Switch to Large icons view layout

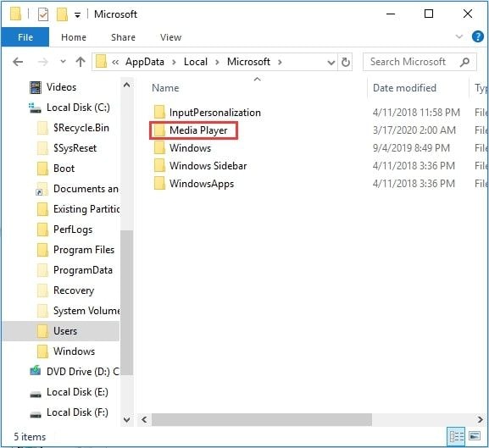[x=475, y=436]
